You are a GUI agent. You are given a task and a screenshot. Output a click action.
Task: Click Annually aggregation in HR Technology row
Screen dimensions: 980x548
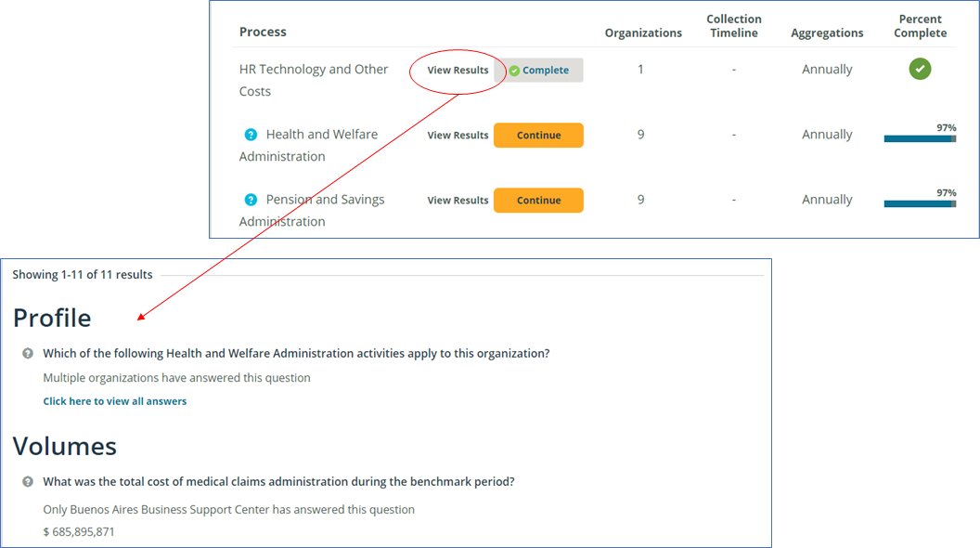point(827,70)
